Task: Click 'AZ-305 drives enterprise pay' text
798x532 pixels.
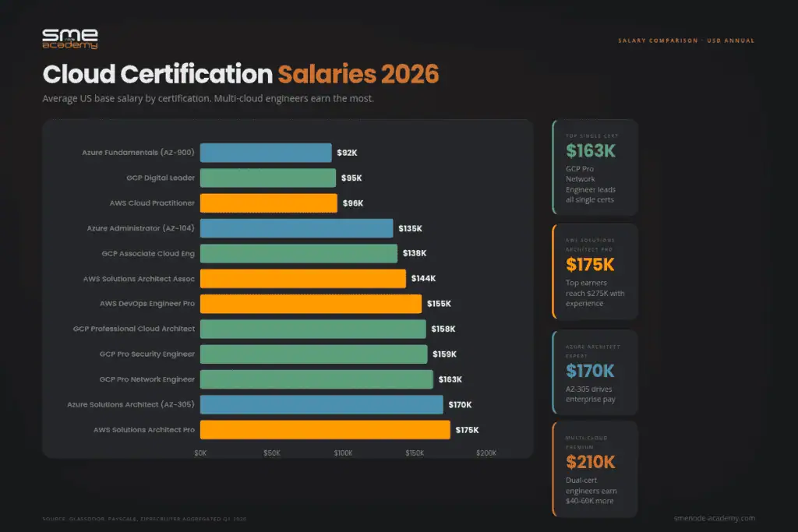Action: tap(591, 394)
